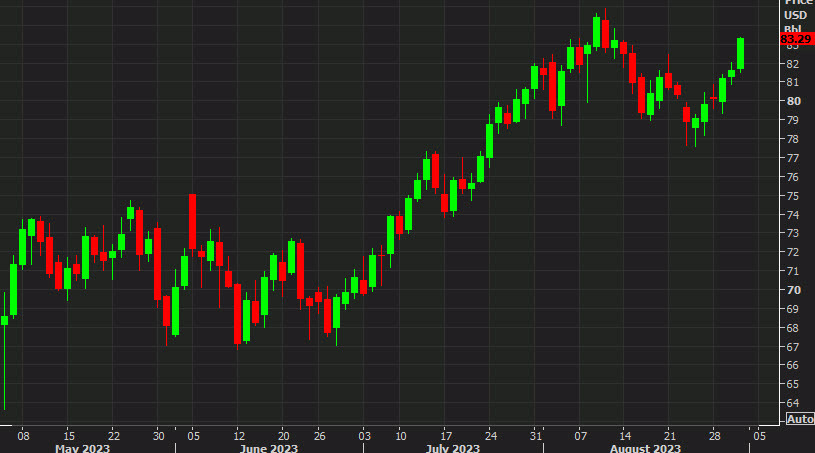Viewport: 815px width, 453px height.
Task: Click the 03 date label in July
Action: (364, 436)
